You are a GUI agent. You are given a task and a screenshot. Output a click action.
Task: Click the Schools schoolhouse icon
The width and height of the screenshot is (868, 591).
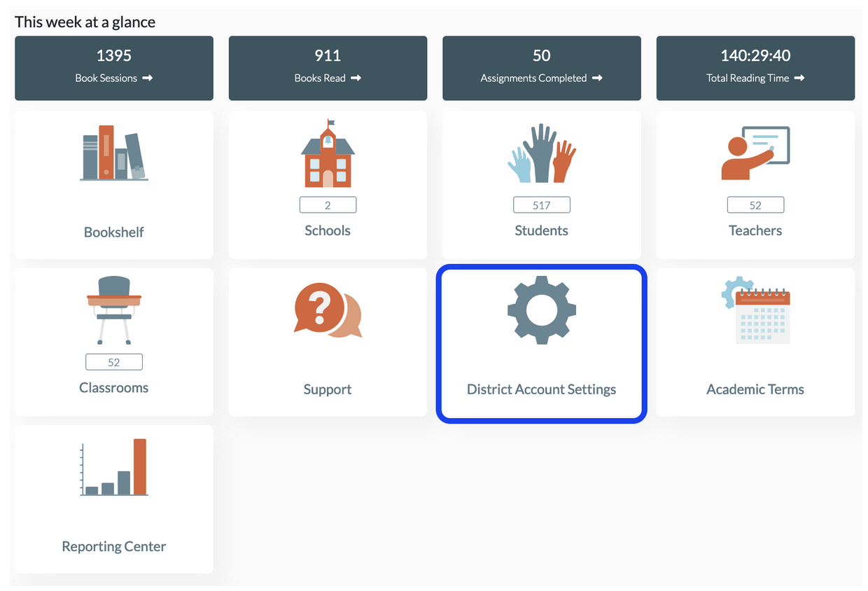328,153
